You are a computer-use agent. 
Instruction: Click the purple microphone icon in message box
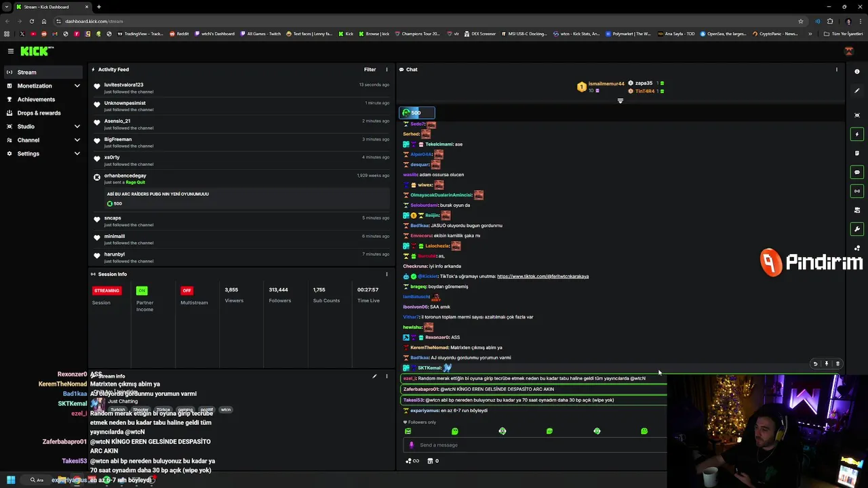click(411, 445)
